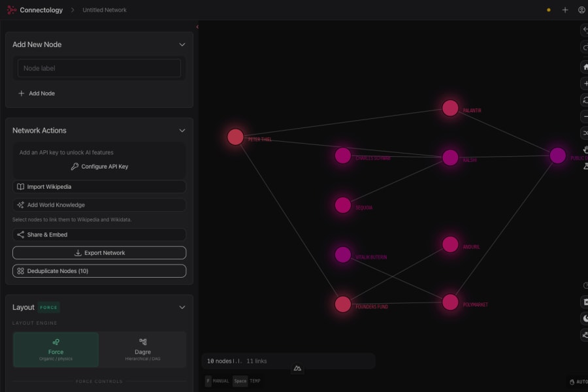Viewport: 588px width, 392px height.
Task: Select the Force layout engine
Action: click(x=56, y=350)
